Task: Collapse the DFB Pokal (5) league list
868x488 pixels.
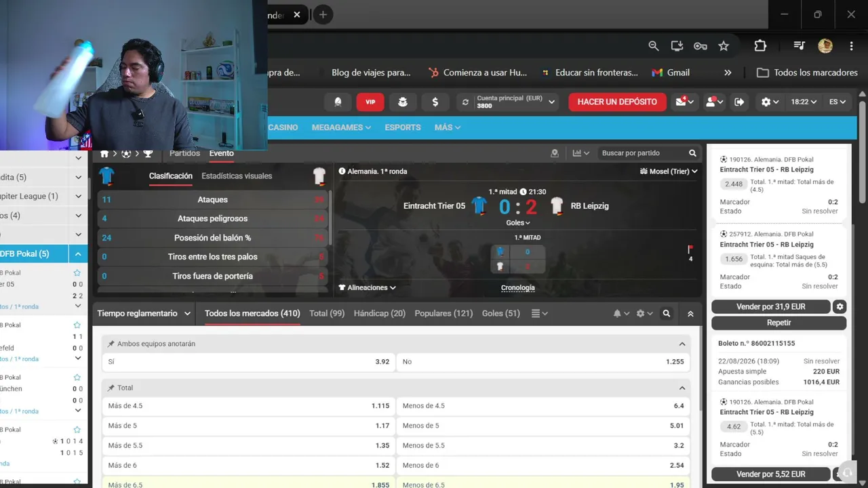Action: pos(78,254)
